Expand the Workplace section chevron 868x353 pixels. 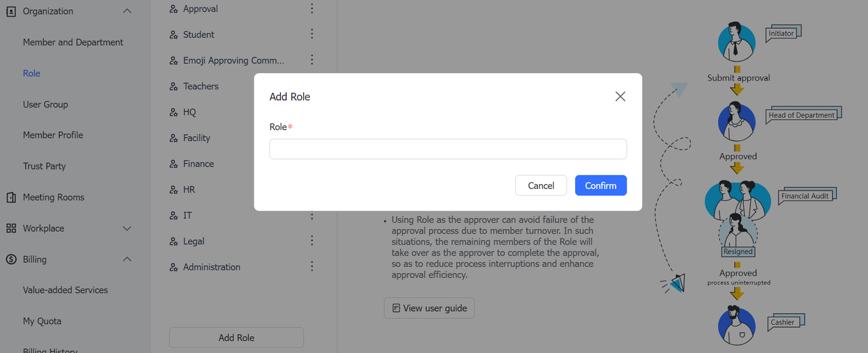[x=127, y=228]
